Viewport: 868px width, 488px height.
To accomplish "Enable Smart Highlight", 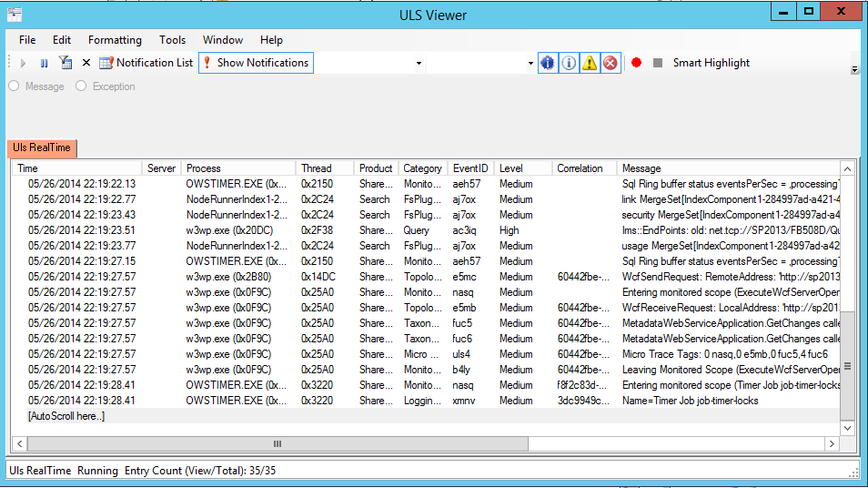I will (712, 63).
